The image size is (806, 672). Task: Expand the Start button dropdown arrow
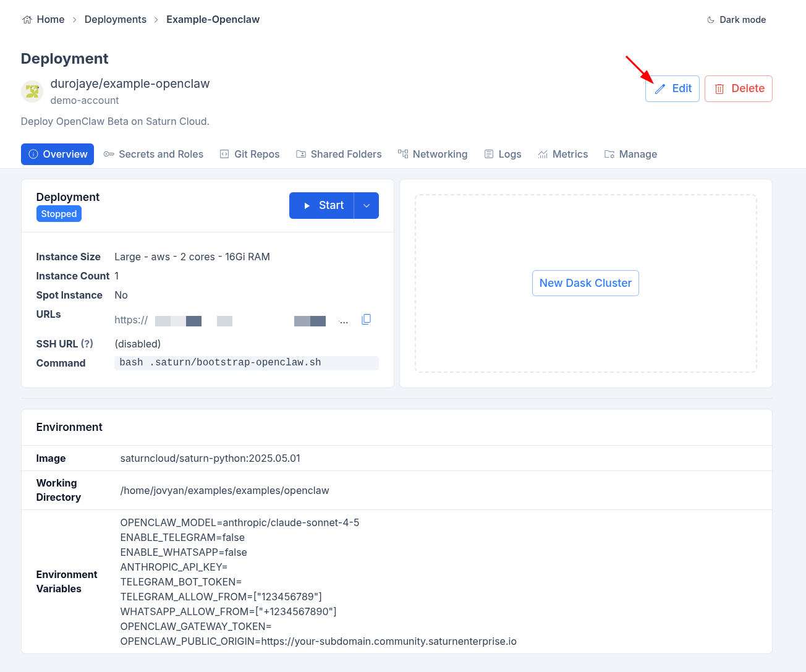tap(367, 206)
